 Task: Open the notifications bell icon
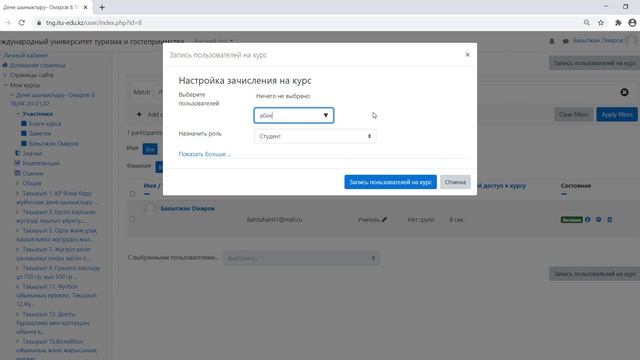[x=552, y=41]
